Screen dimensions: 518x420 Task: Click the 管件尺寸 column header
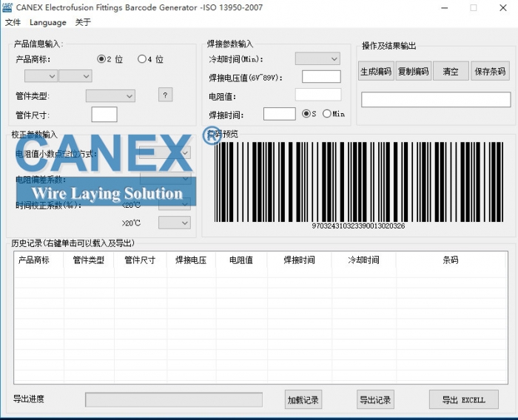tap(140, 260)
